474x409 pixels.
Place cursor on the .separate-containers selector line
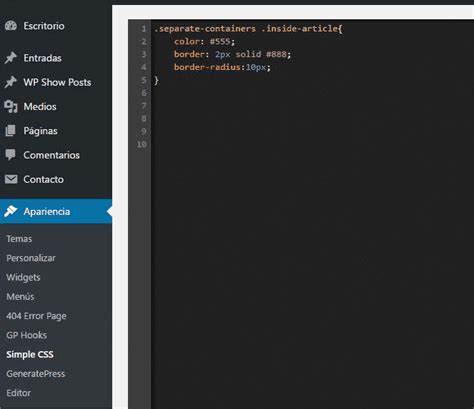click(248, 29)
